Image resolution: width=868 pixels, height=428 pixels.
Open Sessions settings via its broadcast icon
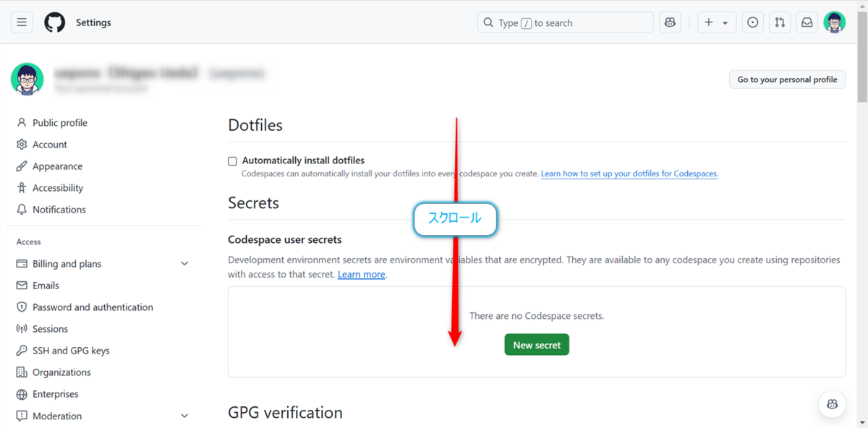click(22, 328)
